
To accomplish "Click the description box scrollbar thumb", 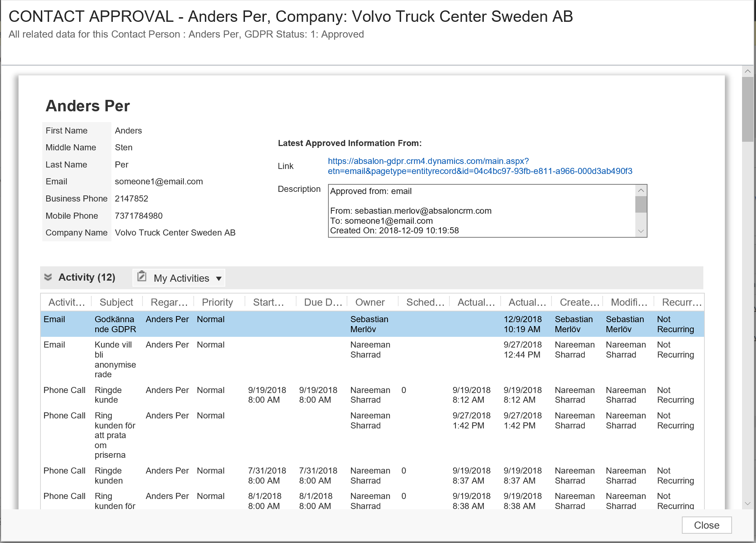I will click(x=641, y=204).
